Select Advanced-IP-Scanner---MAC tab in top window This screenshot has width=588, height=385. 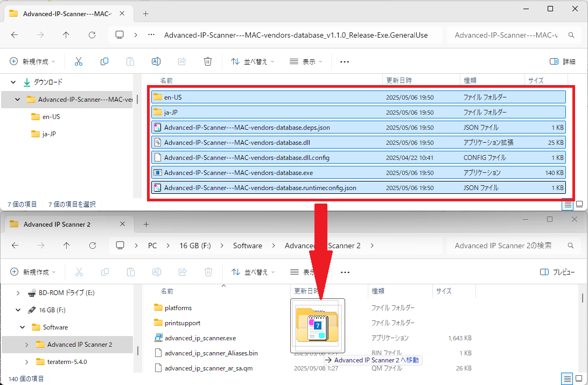pyautogui.click(x=67, y=14)
